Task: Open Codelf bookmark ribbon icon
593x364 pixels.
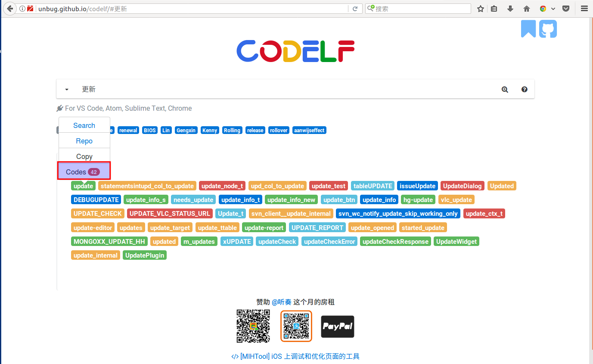Action: tap(528, 29)
